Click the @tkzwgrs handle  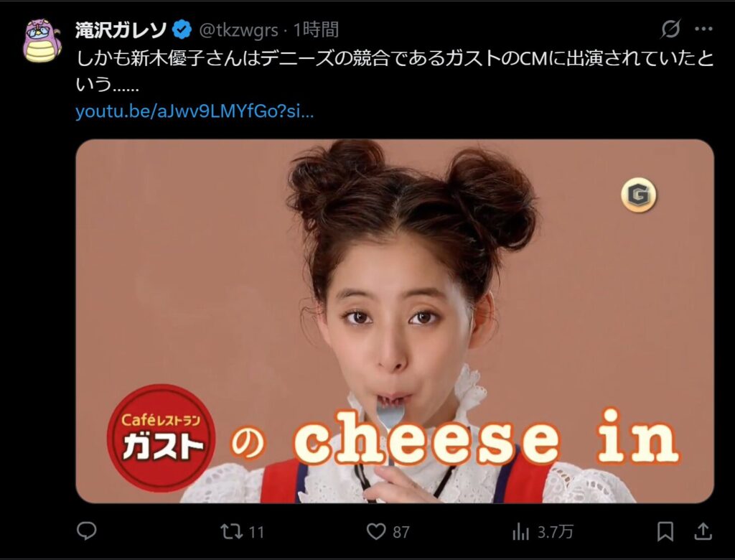point(238,30)
